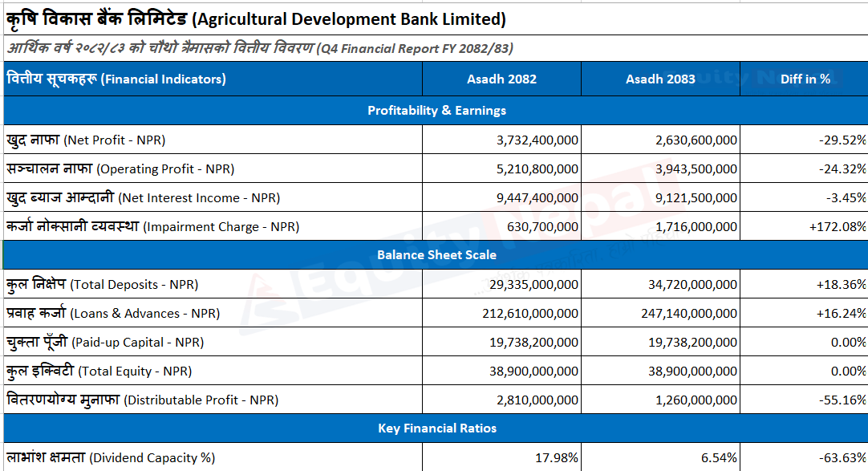Viewport: 868px width, 471px height.
Task: Select the Diff in % header cell
Action: pos(805,79)
